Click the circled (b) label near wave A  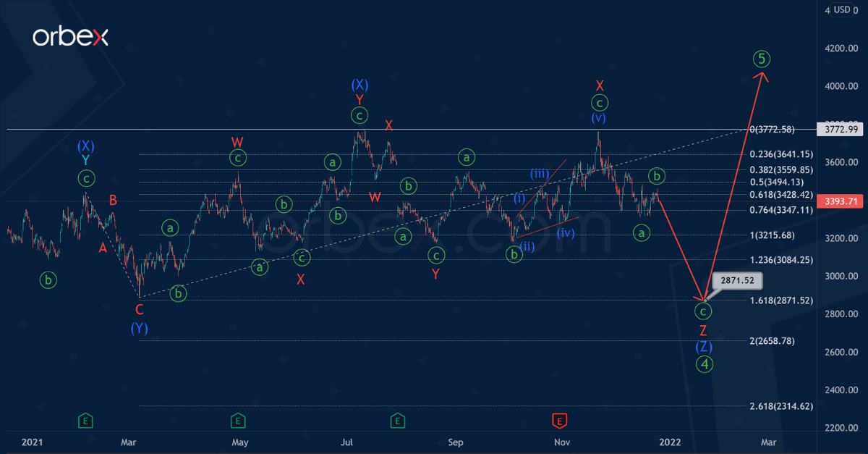pyautogui.click(x=48, y=279)
